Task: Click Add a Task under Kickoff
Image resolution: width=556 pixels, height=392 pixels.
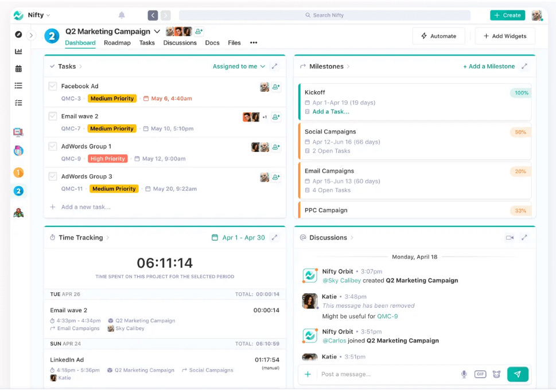Action: click(x=331, y=112)
